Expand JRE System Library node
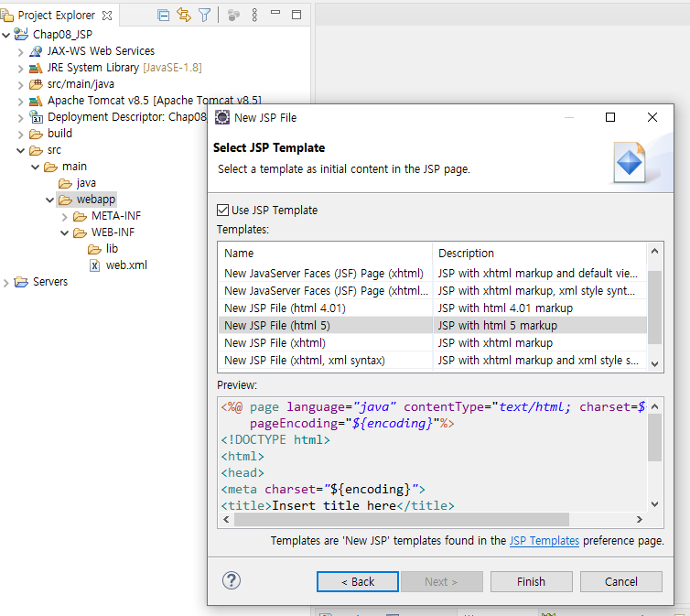This screenshot has height=616, width=690. (x=21, y=69)
